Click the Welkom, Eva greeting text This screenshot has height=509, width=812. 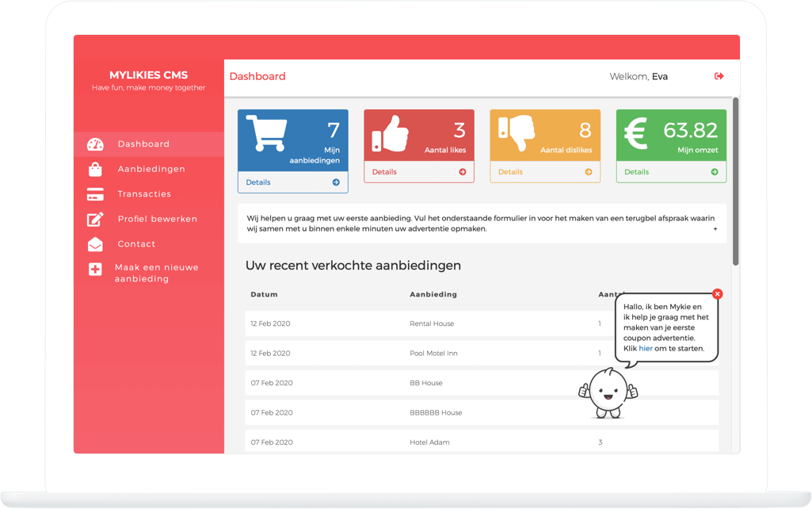tap(639, 76)
